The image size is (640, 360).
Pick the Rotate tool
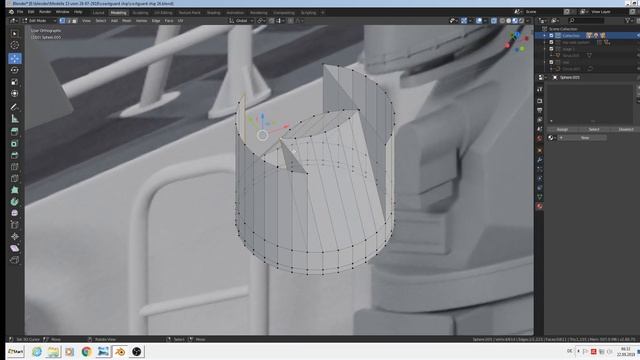pos(15,70)
